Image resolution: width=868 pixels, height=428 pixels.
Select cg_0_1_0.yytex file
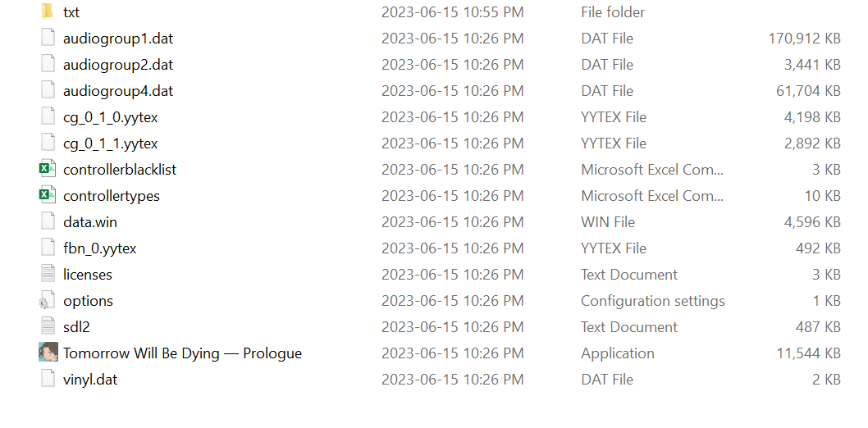[110, 117]
